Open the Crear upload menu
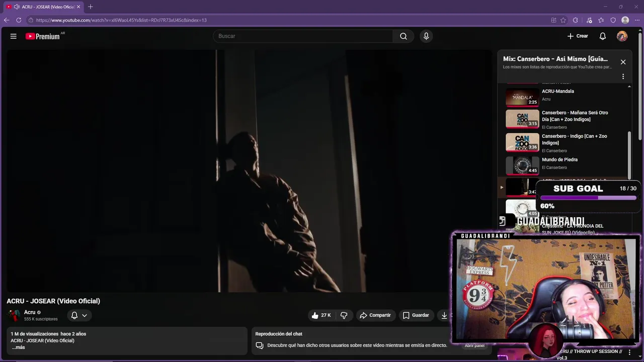This screenshot has height=362, width=644. tap(578, 36)
